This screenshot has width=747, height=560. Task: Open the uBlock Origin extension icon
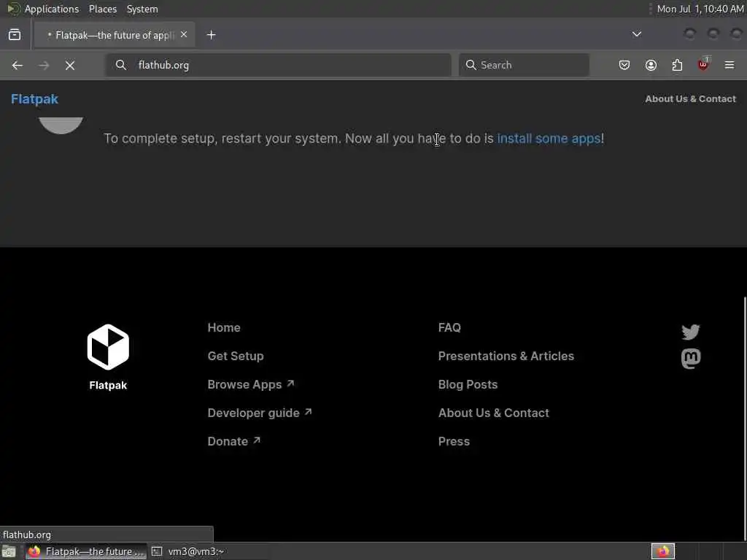click(703, 64)
